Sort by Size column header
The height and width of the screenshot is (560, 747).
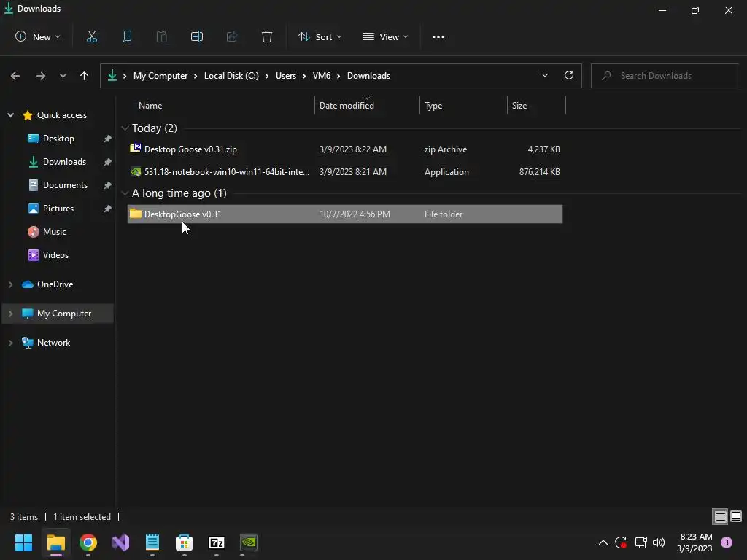(519, 106)
